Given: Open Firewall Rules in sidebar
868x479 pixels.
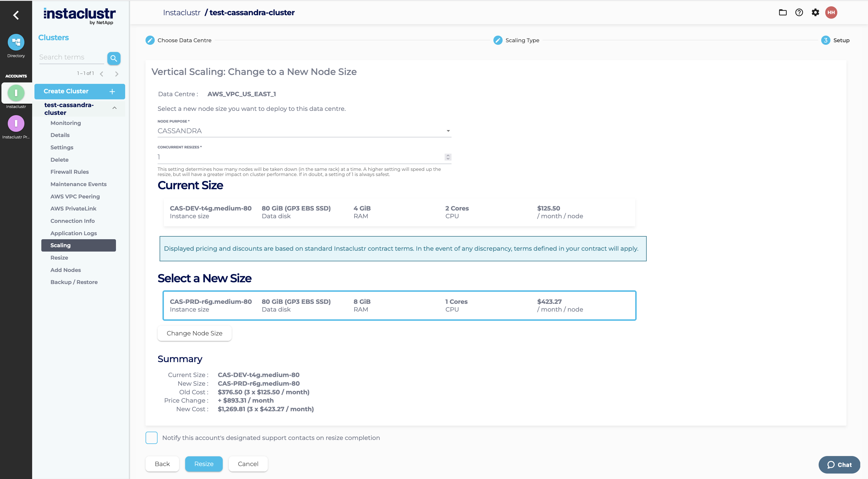Looking at the screenshot, I should [x=69, y=171].
